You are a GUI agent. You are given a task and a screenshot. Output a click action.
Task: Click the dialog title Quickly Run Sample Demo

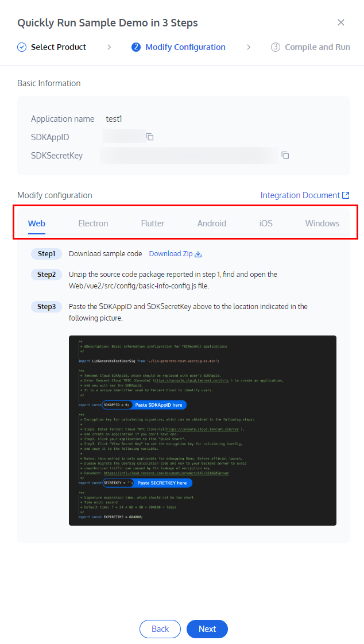tap(107, 22)
